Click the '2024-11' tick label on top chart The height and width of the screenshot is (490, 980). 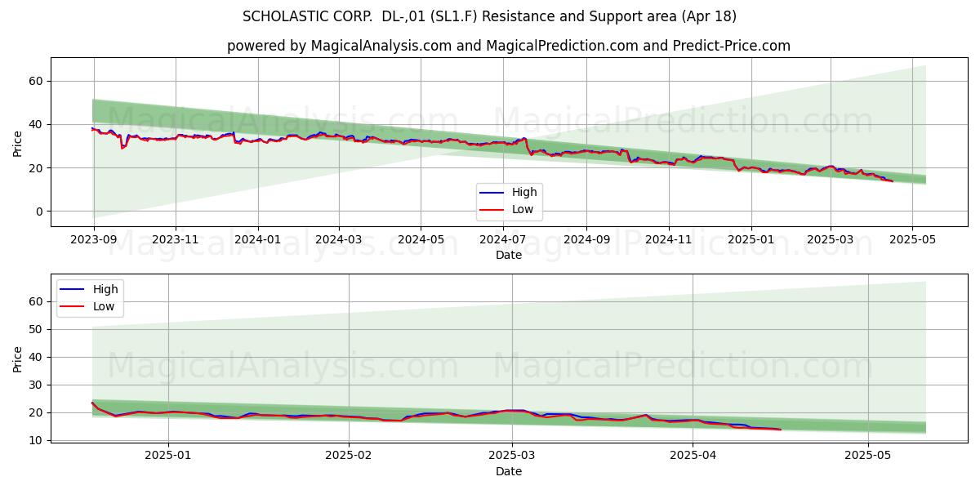click(x=670, y=239)
